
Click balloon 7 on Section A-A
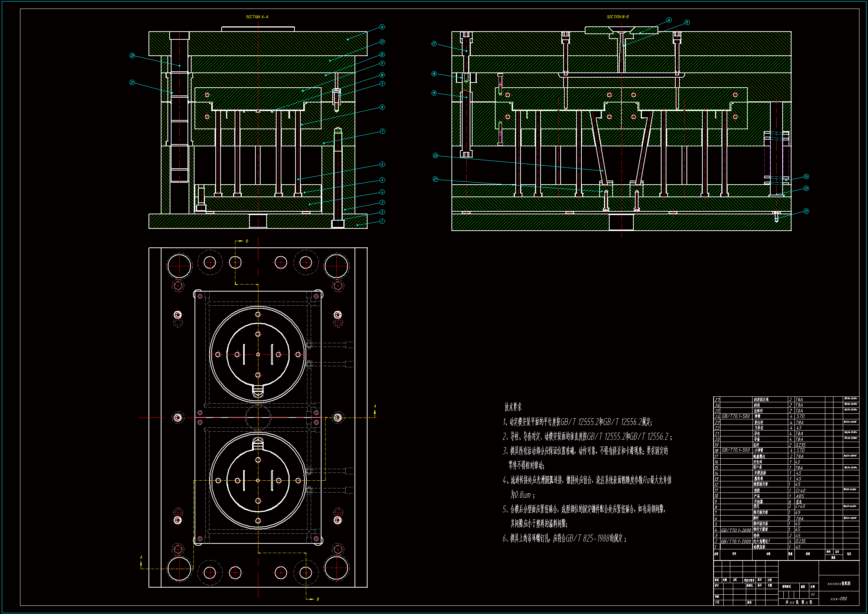pyautogui.click(x=382, y=131)
